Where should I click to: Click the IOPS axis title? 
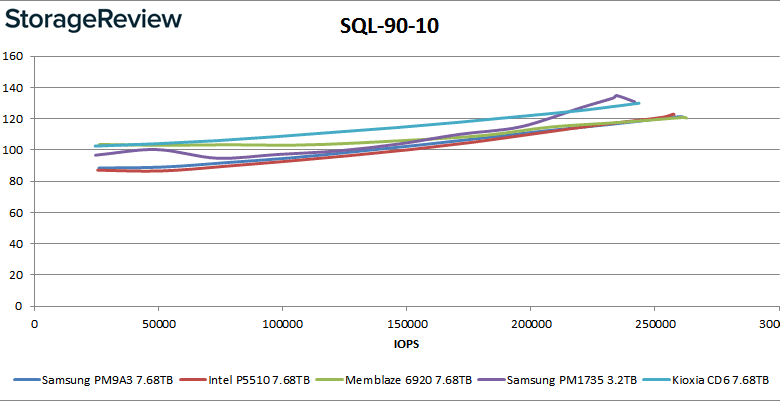(406, 345)
